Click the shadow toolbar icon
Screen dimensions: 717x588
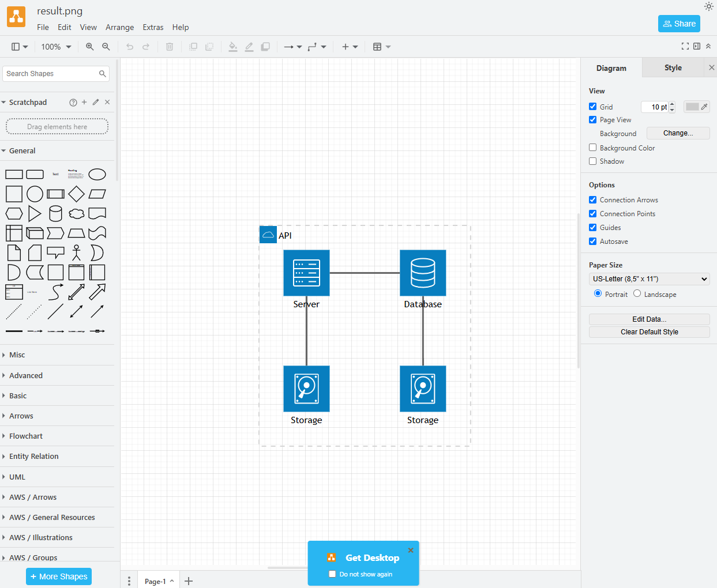click(265, 47)
